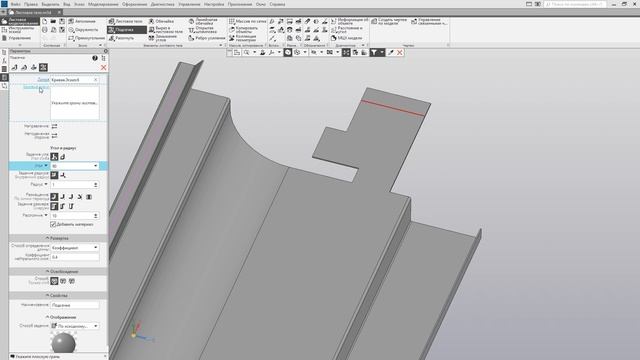Click Коэффициент нейтрального слоя field

click(x=75, y=257)
